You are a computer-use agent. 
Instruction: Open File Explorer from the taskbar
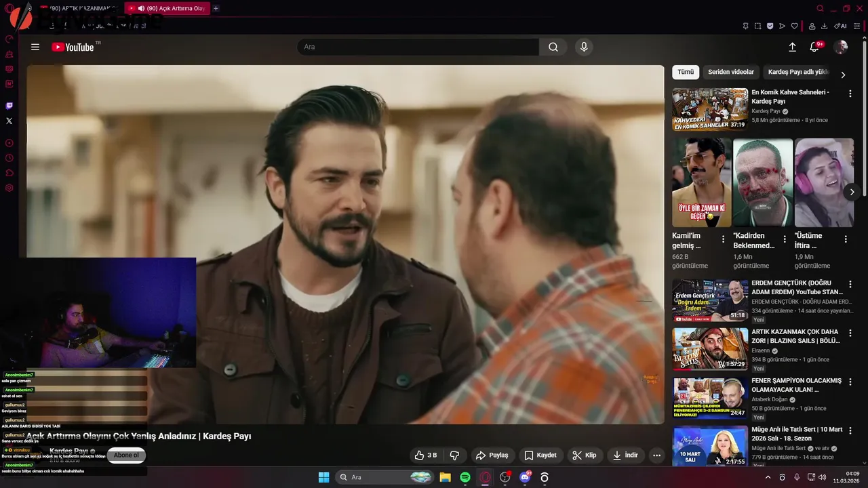[445, 477]
